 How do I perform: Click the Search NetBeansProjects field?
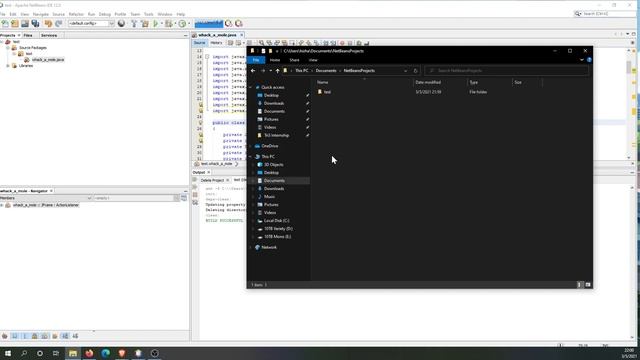click(507, 71)
